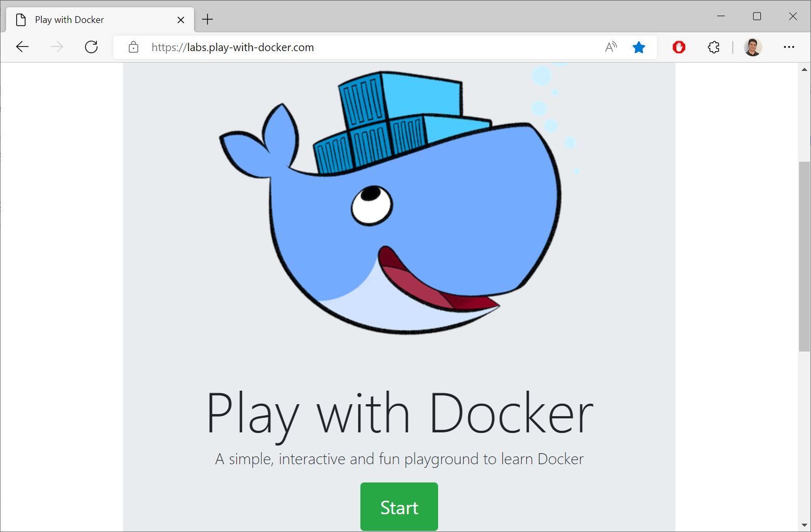Click the green Start button

[399, 506]
